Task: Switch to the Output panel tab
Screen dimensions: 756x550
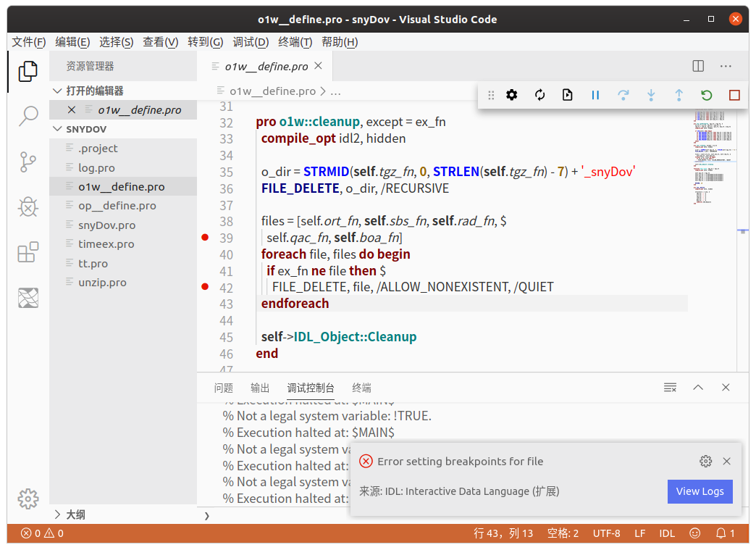Action: (260, 388)
